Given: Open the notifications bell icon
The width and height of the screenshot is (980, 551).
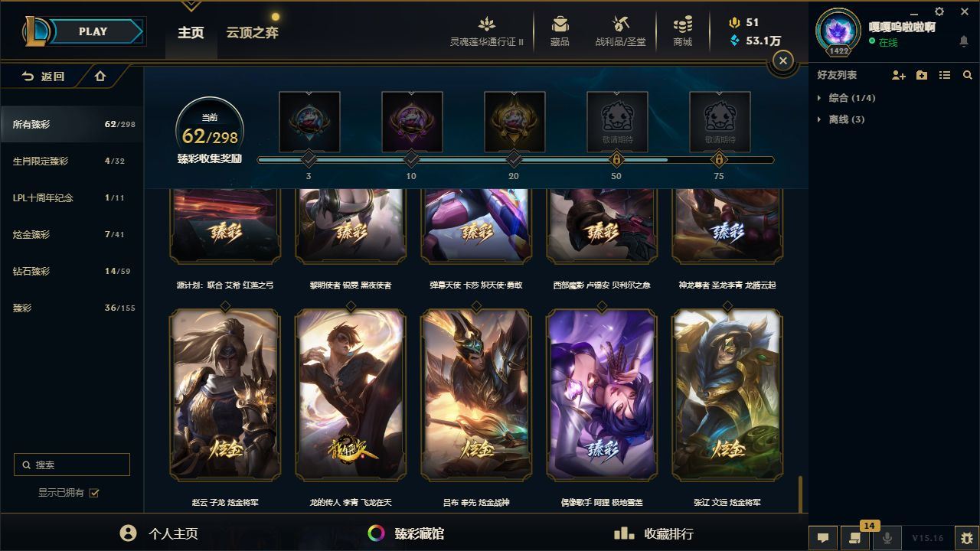Looking at the screenshot, I should [964, 41].
